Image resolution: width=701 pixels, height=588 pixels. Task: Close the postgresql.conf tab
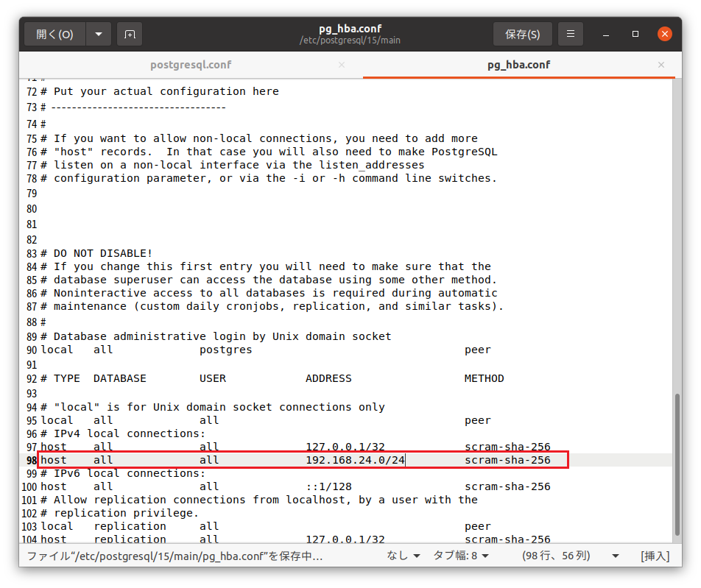342,65
